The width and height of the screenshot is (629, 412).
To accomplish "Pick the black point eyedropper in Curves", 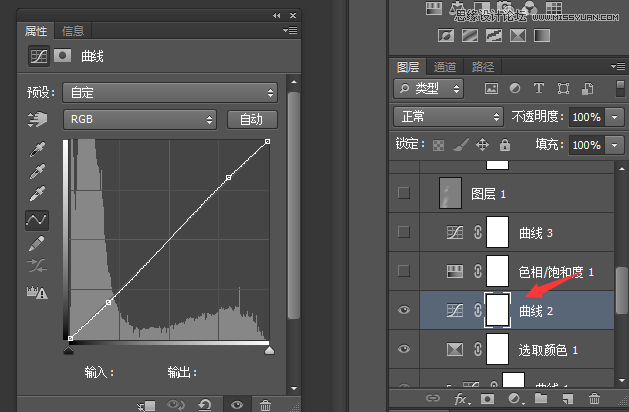I will tap(37, 149).
